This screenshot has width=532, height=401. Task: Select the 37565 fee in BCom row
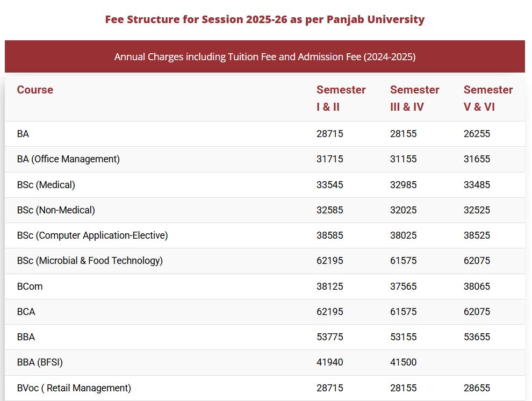click(403, 287)
